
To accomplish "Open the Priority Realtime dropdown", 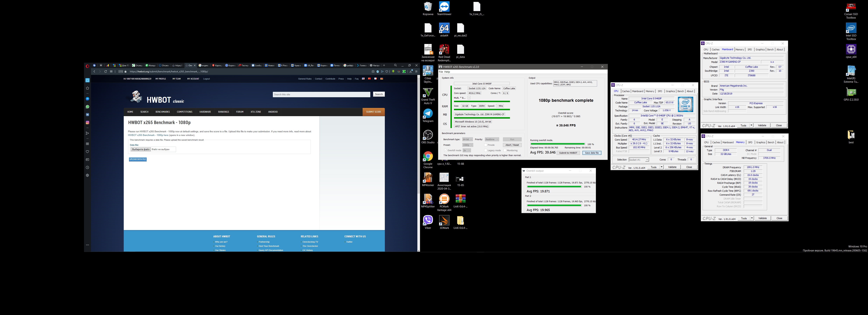I will coord(492,139).
